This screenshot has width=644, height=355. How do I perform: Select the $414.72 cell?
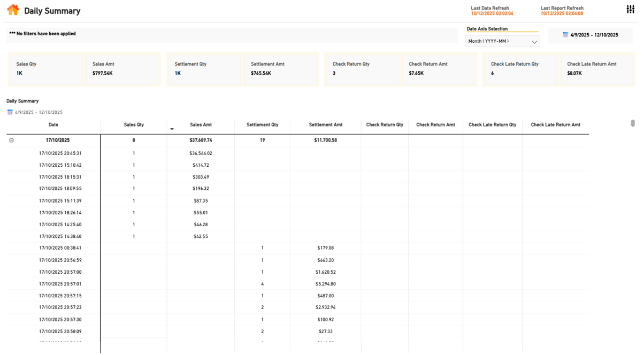[x=201, y=165]
